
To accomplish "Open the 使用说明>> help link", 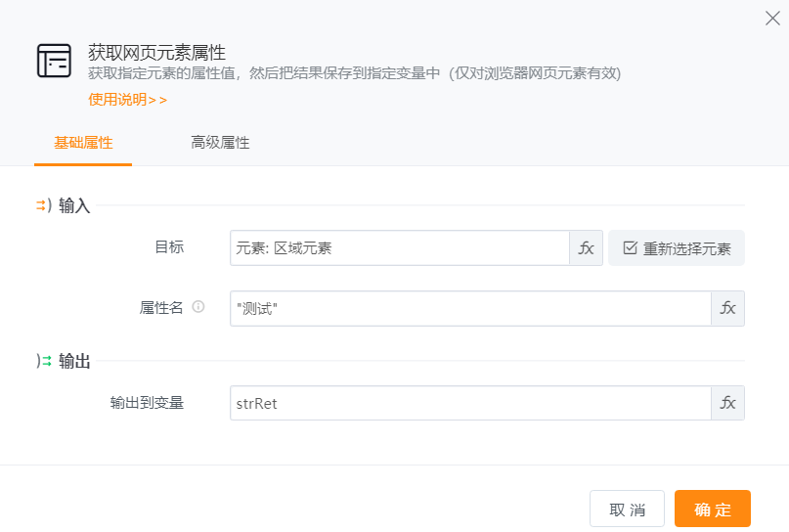I will [128, 99].
